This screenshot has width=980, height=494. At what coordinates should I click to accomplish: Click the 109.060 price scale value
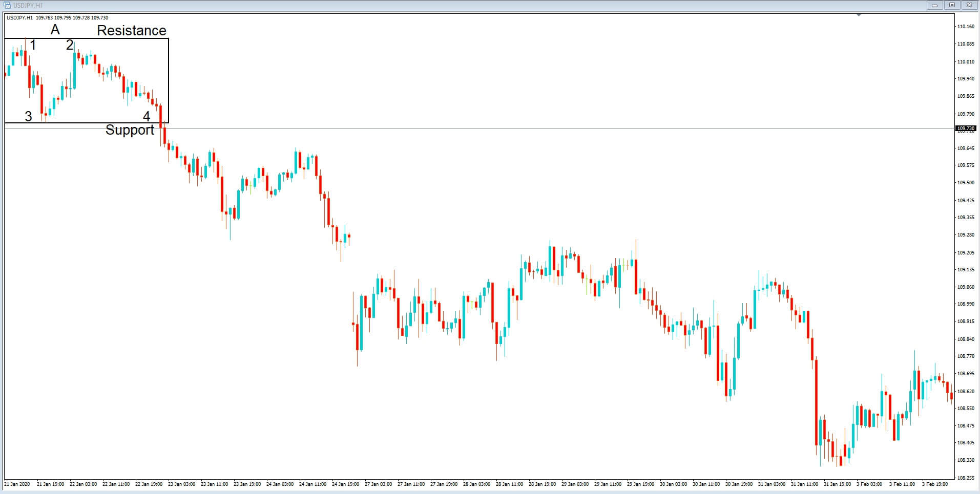(966, 287)
